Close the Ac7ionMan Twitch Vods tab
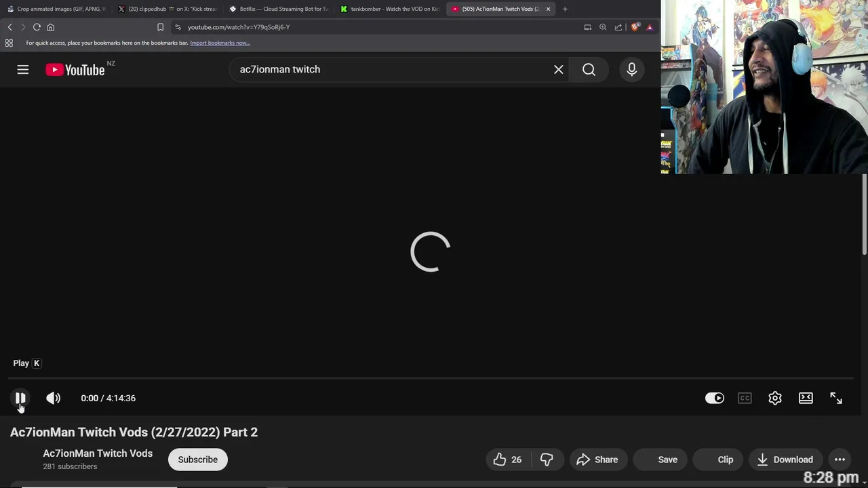The height and width of the screenshot is (488, 868). [x=548, y=9]
